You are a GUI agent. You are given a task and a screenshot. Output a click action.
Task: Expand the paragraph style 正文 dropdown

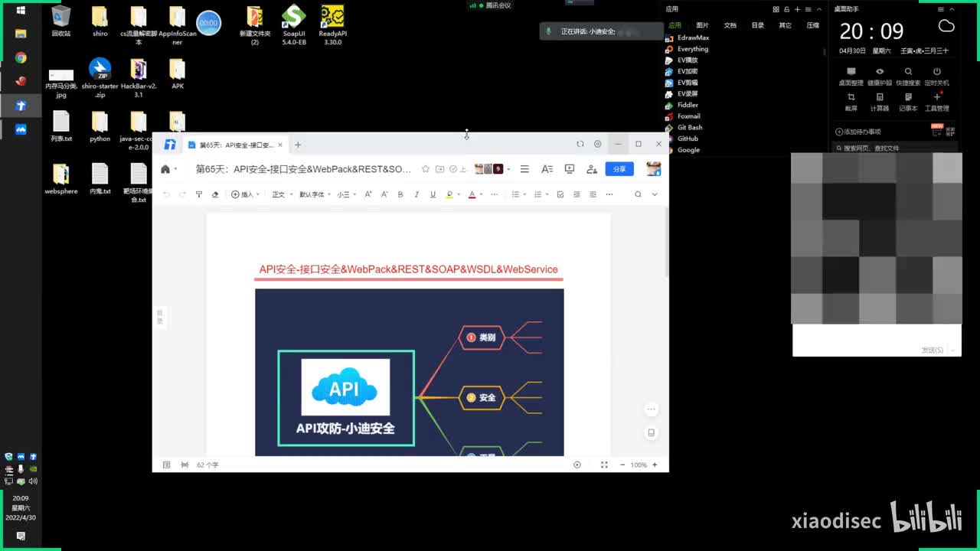[282, 194]
